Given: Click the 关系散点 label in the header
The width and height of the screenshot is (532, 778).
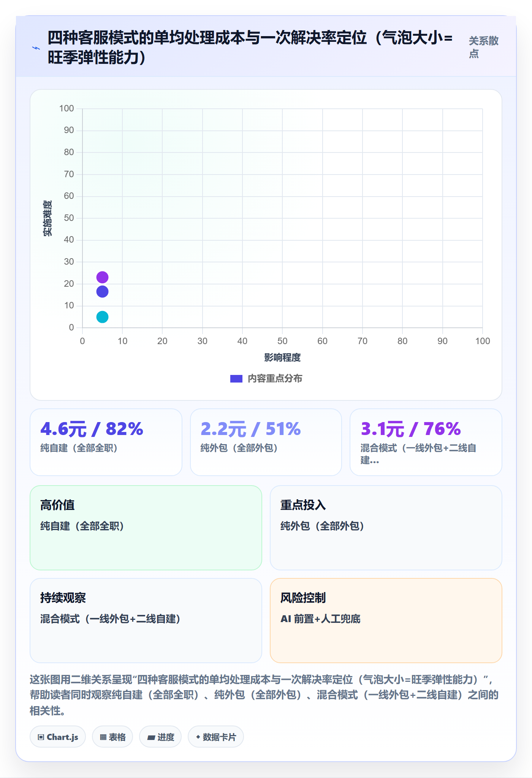Looking at the screenshot, I should [x=483, y=47].
